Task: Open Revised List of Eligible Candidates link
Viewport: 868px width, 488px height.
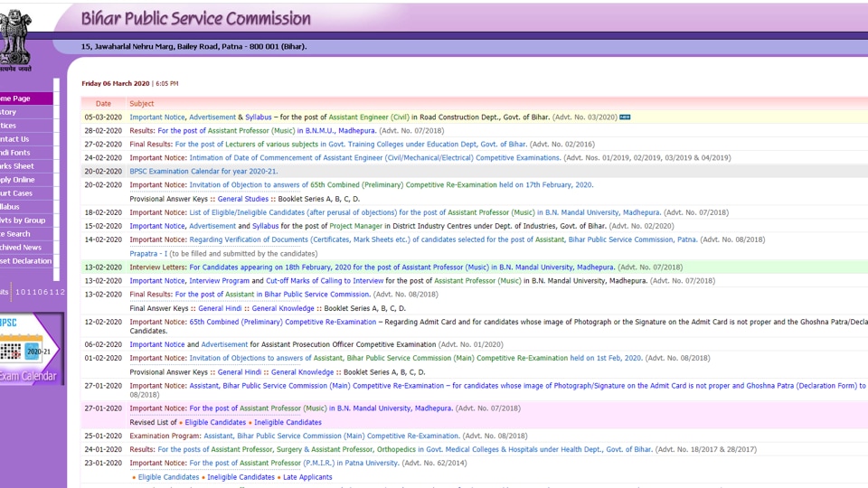Action: pyautogui.click(x=215, y=422)
